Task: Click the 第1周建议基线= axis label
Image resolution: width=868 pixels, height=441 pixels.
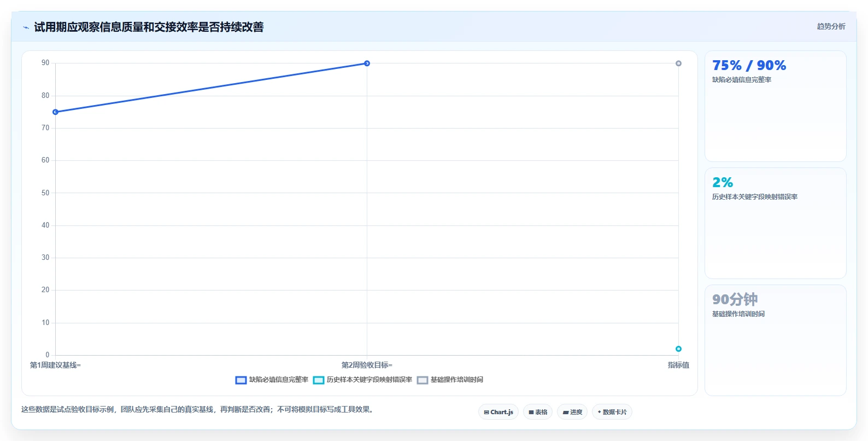Action: pos(55,365)
